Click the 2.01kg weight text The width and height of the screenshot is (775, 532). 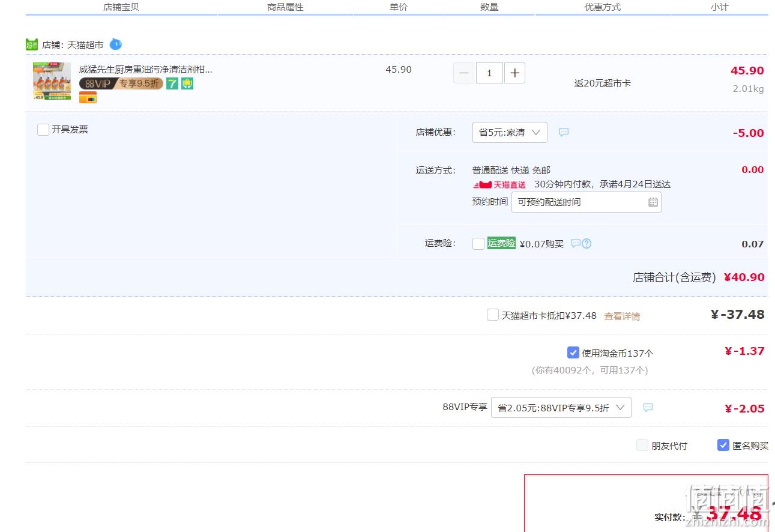pyautogui.click(x=748, y=89)
